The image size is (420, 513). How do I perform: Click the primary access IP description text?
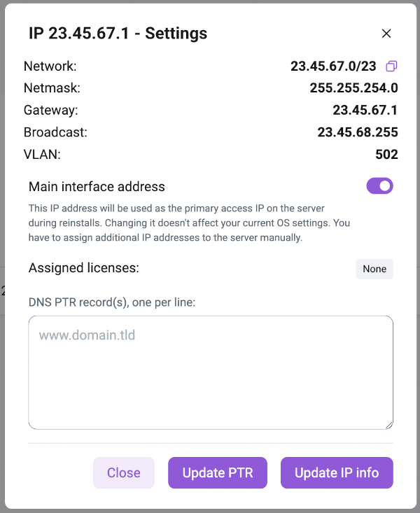click(x=189, y=223)
